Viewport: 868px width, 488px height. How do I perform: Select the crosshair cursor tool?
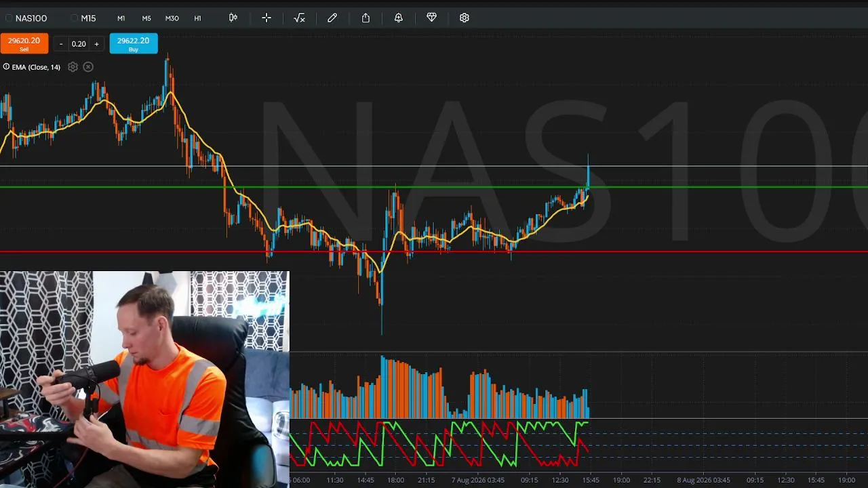tap(267, 18)
